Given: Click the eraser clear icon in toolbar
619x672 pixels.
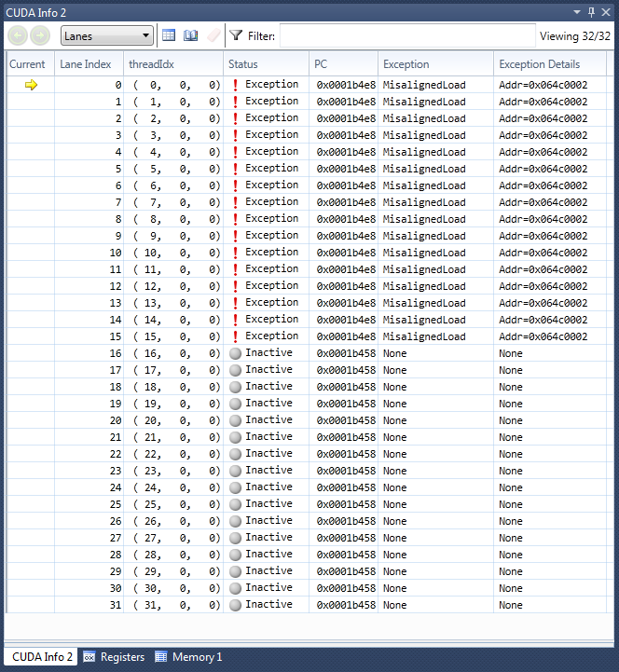Looking at the screenshot, I should pos(213,35).
